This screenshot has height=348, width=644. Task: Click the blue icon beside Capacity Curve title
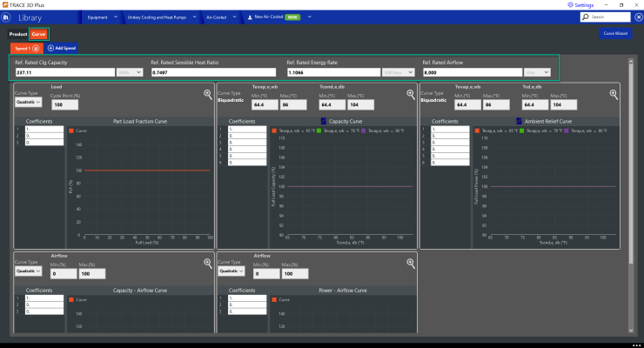point(324,121)
